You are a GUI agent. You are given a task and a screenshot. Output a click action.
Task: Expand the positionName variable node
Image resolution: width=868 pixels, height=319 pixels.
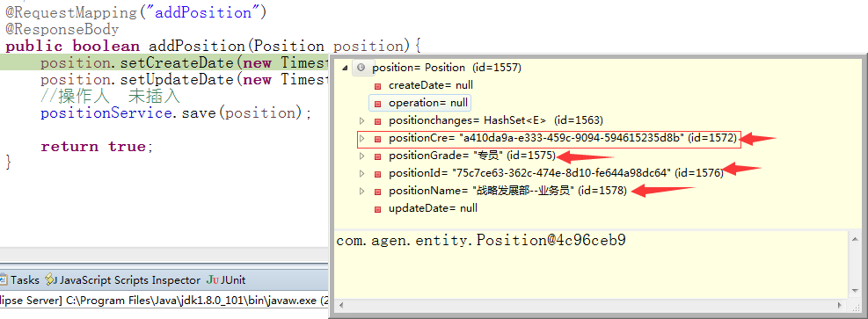click(361, 192)
